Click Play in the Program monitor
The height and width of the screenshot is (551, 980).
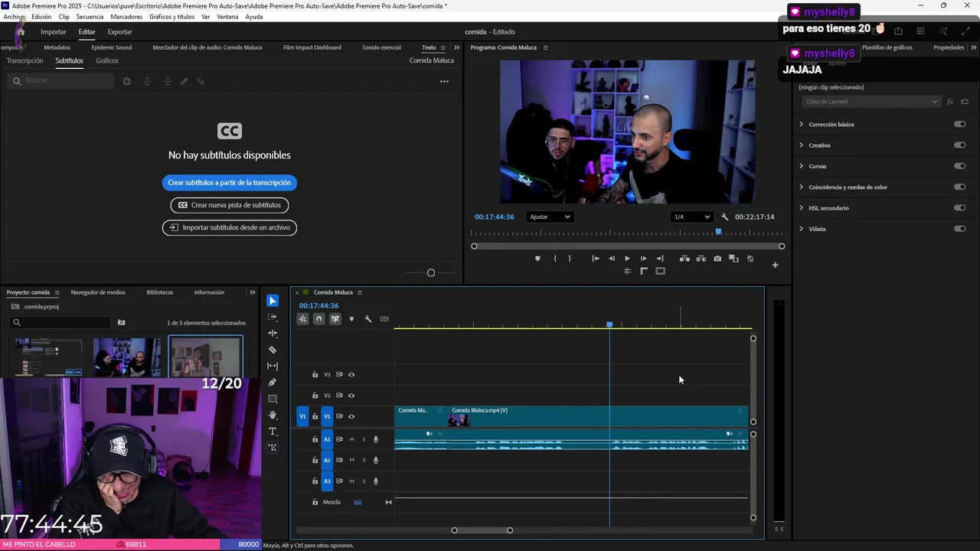coord(627,259)
